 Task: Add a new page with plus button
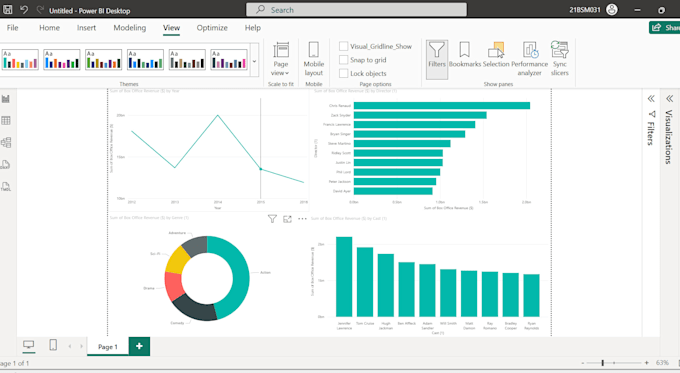click(x=139, y=346)
